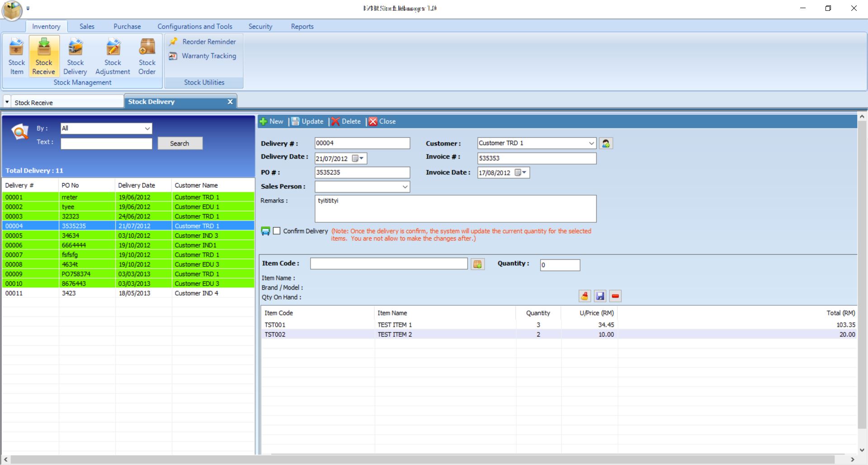868x465 pixels.
Task: Click the Quantity input field
Action: 560,265
